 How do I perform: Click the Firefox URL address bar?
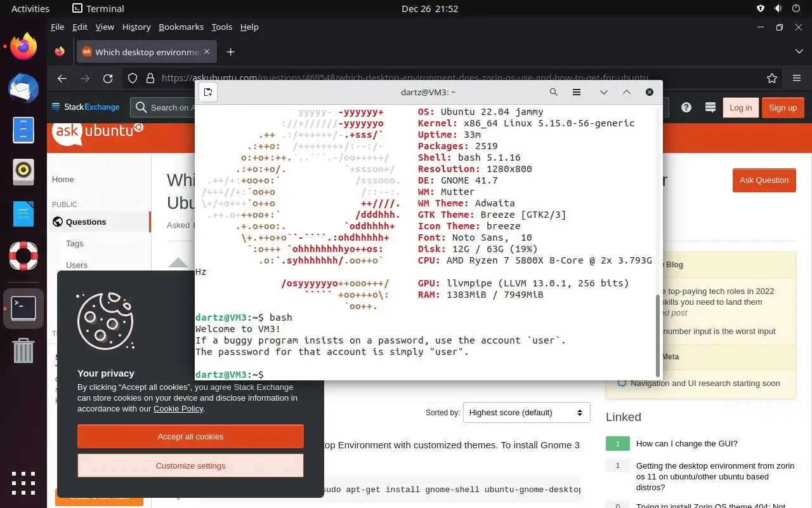click(x=406, y=78)
